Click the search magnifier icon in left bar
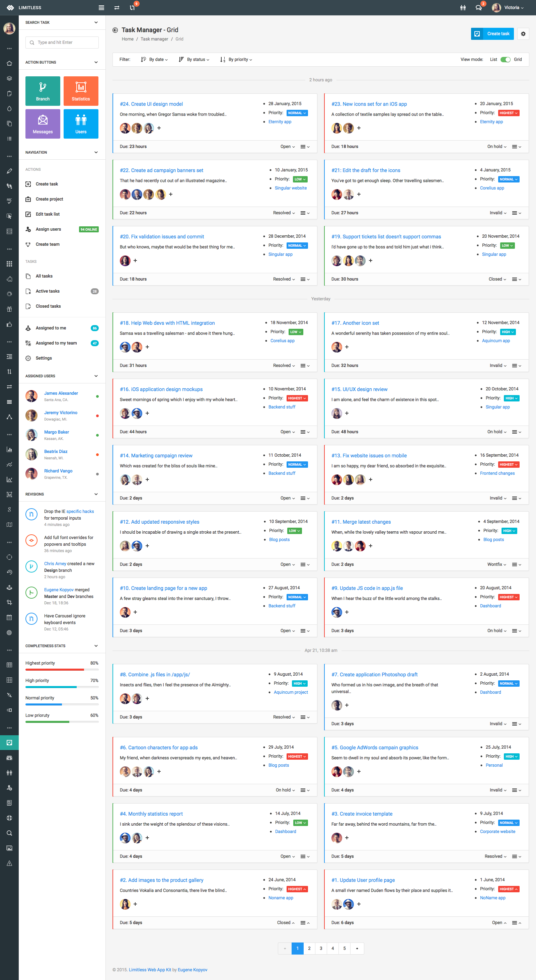Screen dimensions: 536x980 [9, 833]
